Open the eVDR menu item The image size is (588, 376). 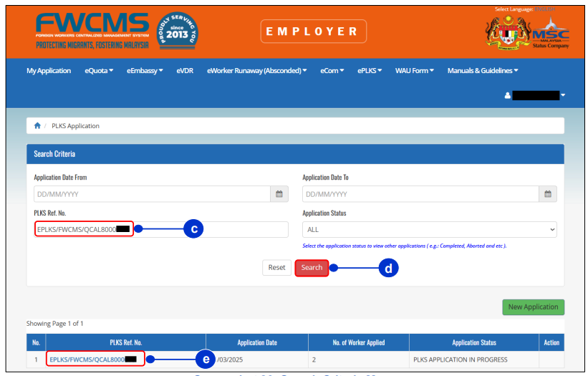point(185,70)
